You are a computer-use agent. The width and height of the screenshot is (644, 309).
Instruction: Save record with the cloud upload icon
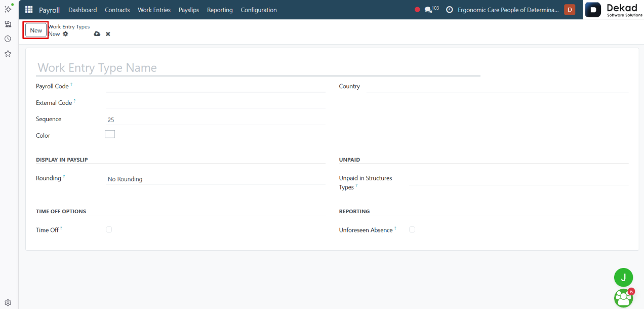pyautogui.click(x=97, y=34)
